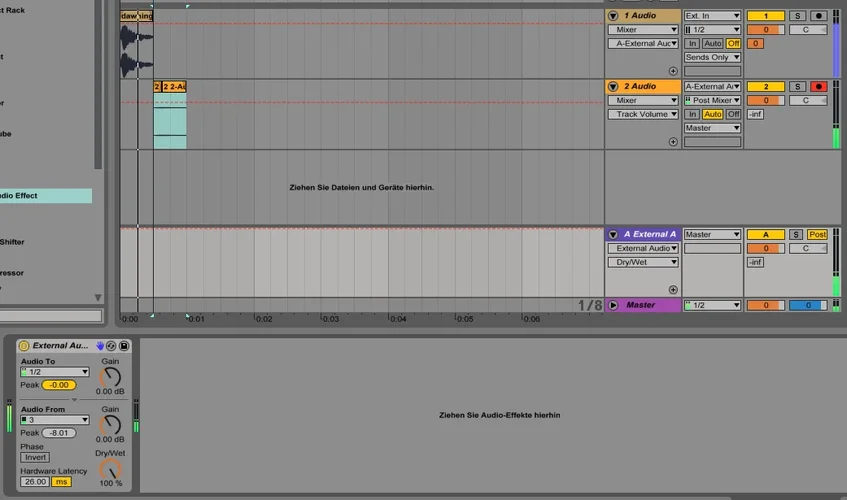
Task: Collapse the 2 Audio track fold arrow
Action: [613, 86]
